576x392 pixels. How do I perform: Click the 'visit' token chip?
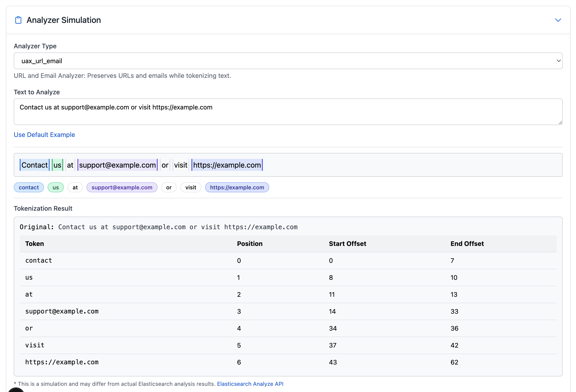pyautogui.click(x=191, y=188)
